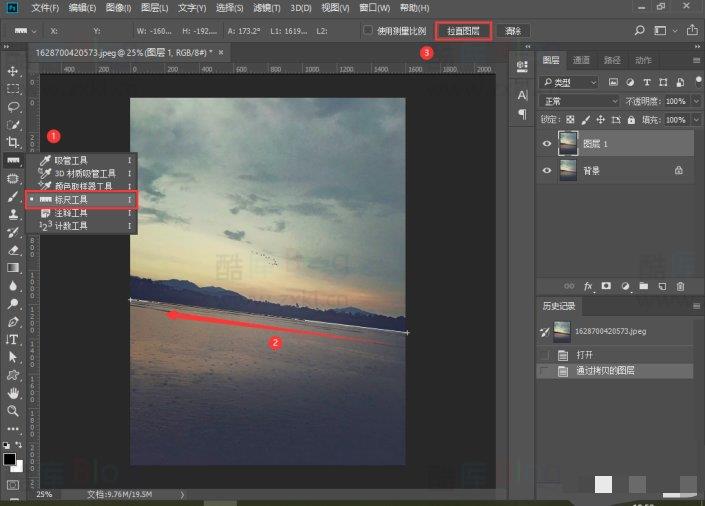
Task: Open the layer style fx menu
Action: tap(588, 286)
